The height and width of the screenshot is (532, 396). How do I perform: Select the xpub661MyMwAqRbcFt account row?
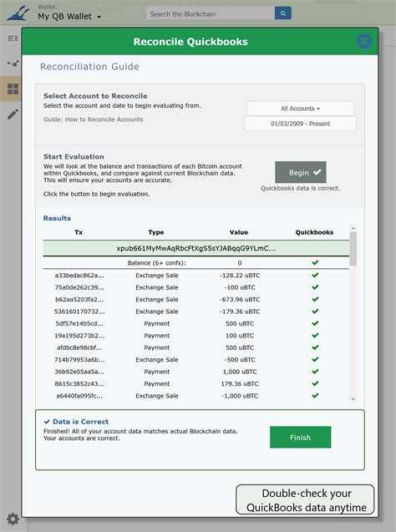(x=195, y=248)
